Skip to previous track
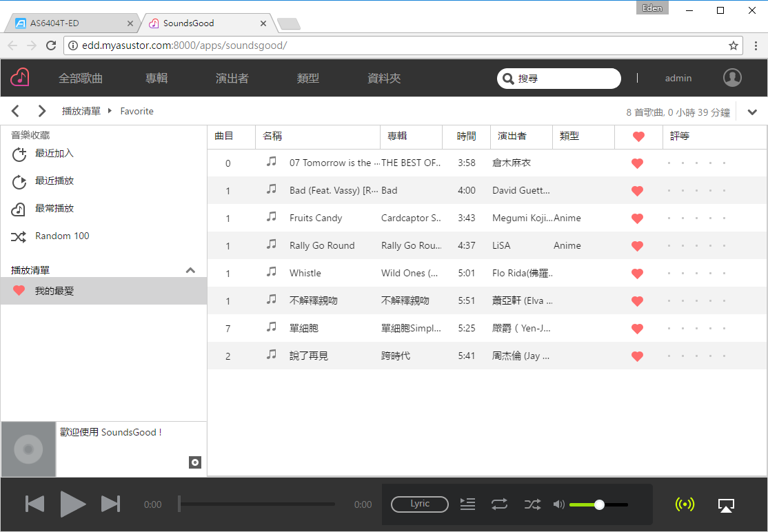This screenshot has height=532, width=768. pos(34,504)
